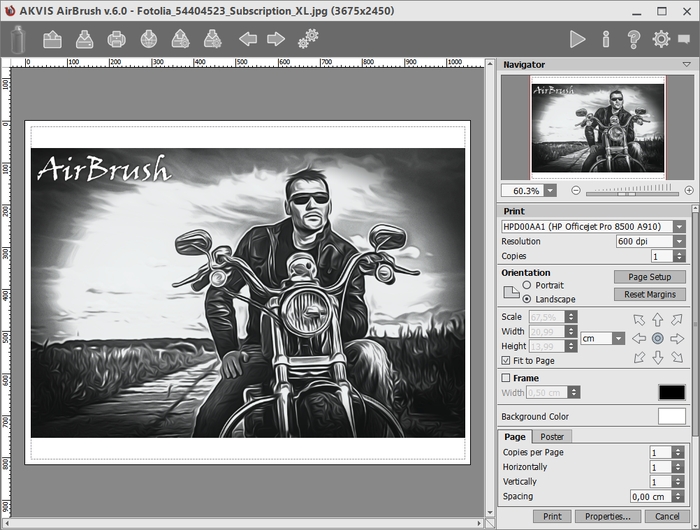Viewport: 700px width, 530px height.
Task: Select Portrait orientation
Action: 527,285
